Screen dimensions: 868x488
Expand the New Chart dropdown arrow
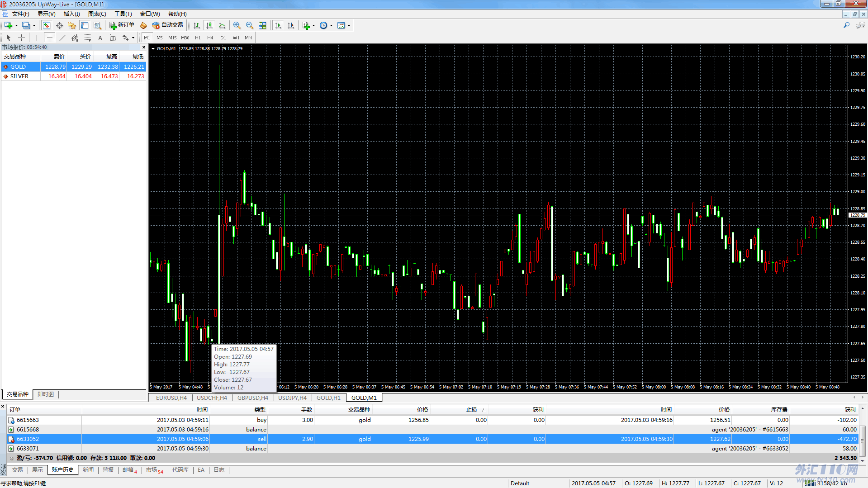coord(16,25)
